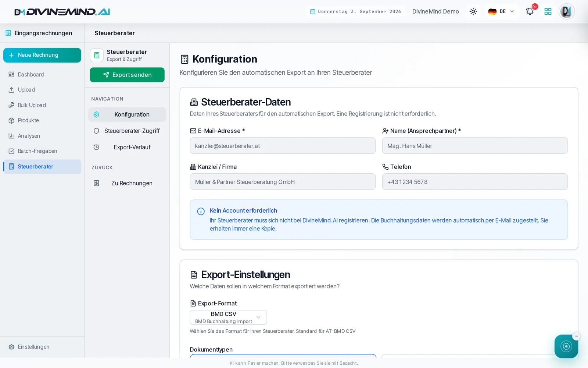Open apps grid icon in header
This screenshot has width=588, height=368.
click(548, 11)
